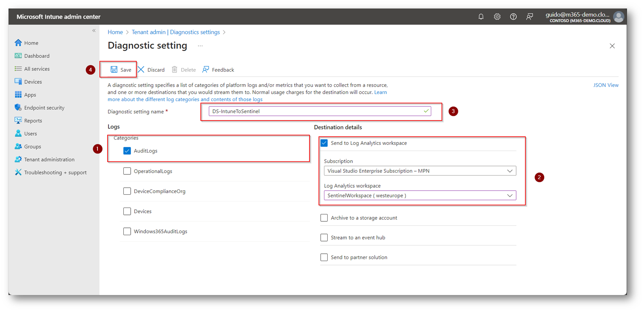Open the settings gear icon
Image resolution: width=644 pixels, height=312 pixels.
click(497, 17)
